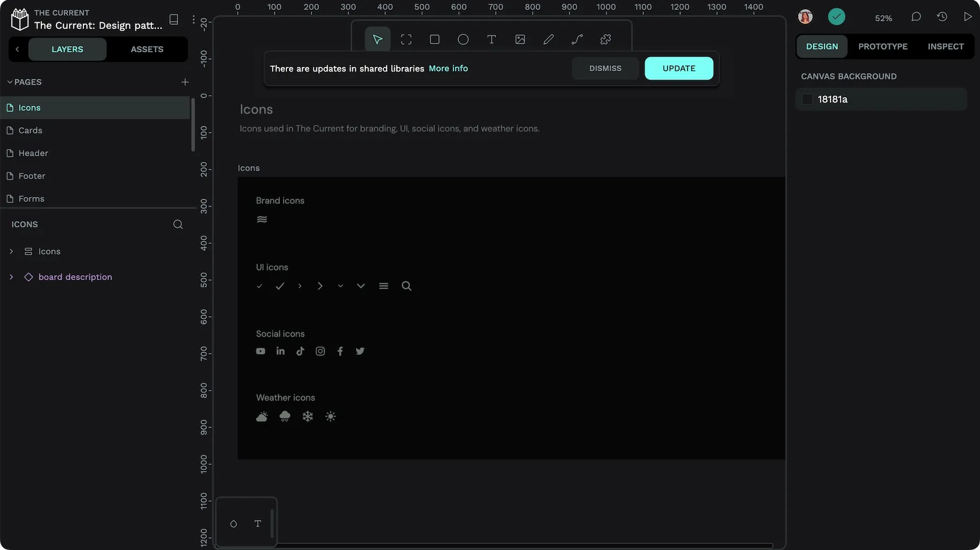The width and height of the screenshot is (980, 550).
Task: Open the Prototype tab
Action: [883, 46]
